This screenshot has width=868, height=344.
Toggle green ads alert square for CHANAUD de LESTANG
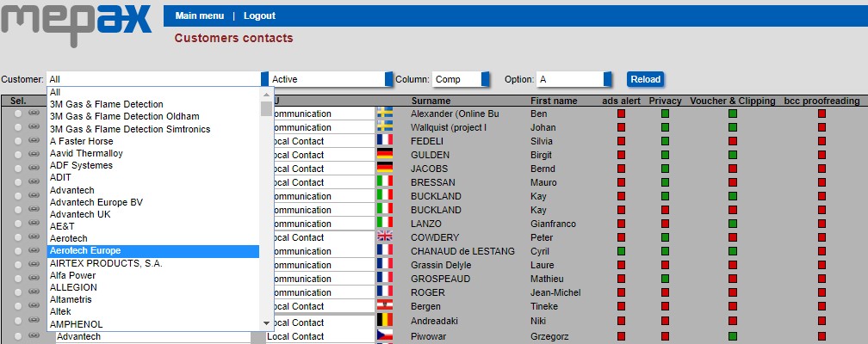tap(621, 251)
